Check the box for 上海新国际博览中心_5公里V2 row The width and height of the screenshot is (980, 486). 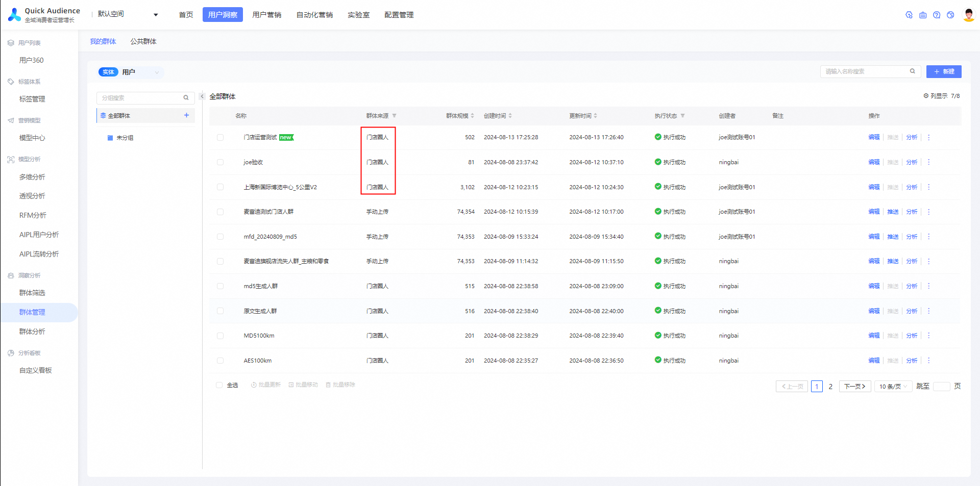[x=220, y=187]
